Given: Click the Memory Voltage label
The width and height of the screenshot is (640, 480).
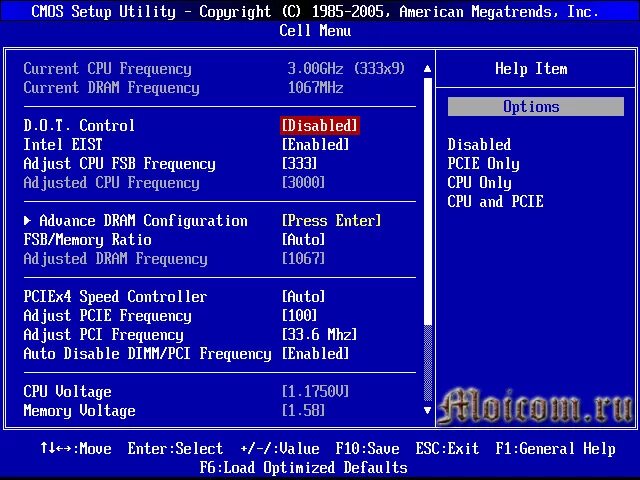Looking at the screenshot, I should pos(79,411).
